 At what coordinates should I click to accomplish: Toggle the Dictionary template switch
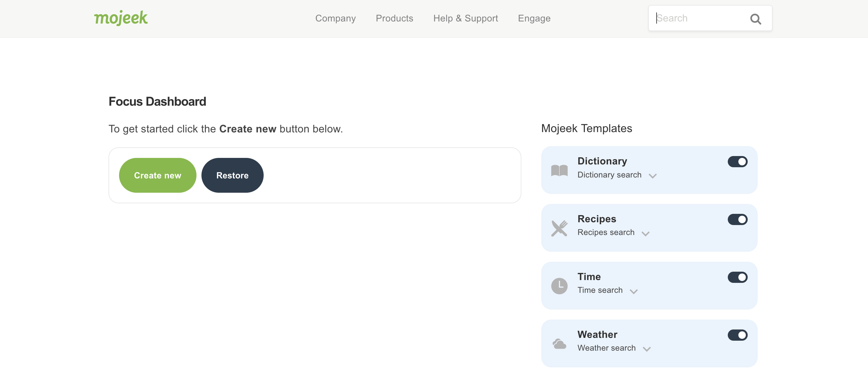[x=737, y=162]
